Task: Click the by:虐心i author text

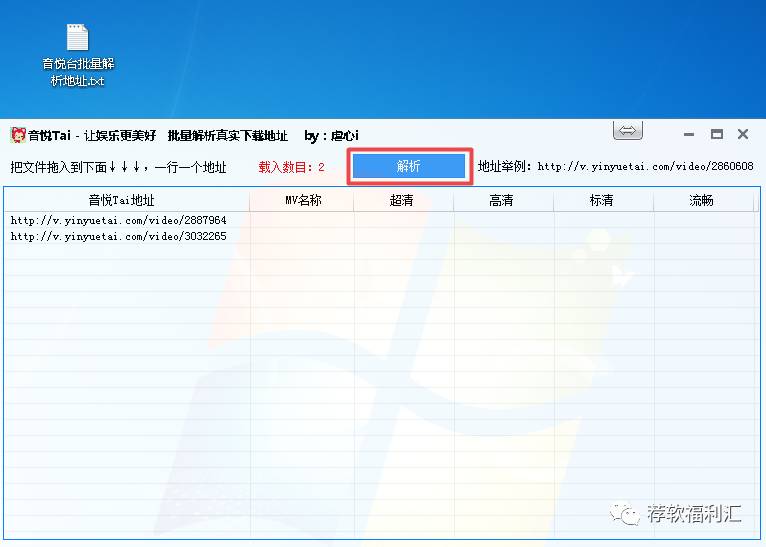Action: 331,135
